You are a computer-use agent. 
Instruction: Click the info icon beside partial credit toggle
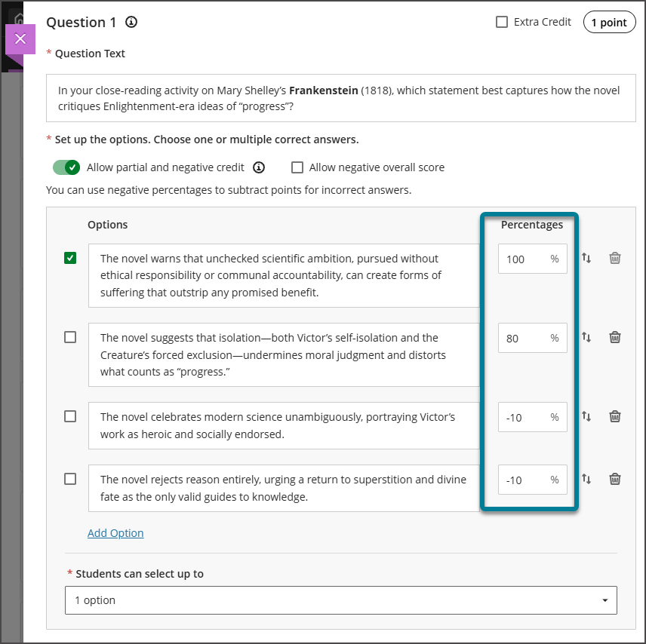[x=259, y=167]
